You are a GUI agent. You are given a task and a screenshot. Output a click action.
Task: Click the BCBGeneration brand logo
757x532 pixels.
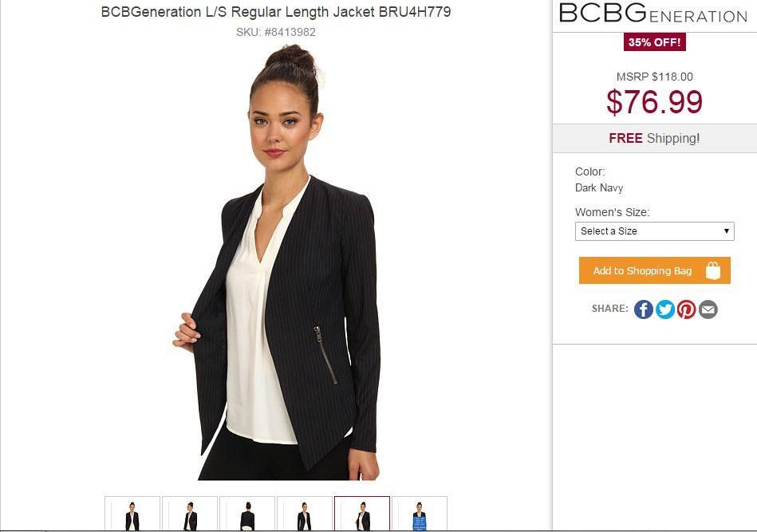pos(653,14)
